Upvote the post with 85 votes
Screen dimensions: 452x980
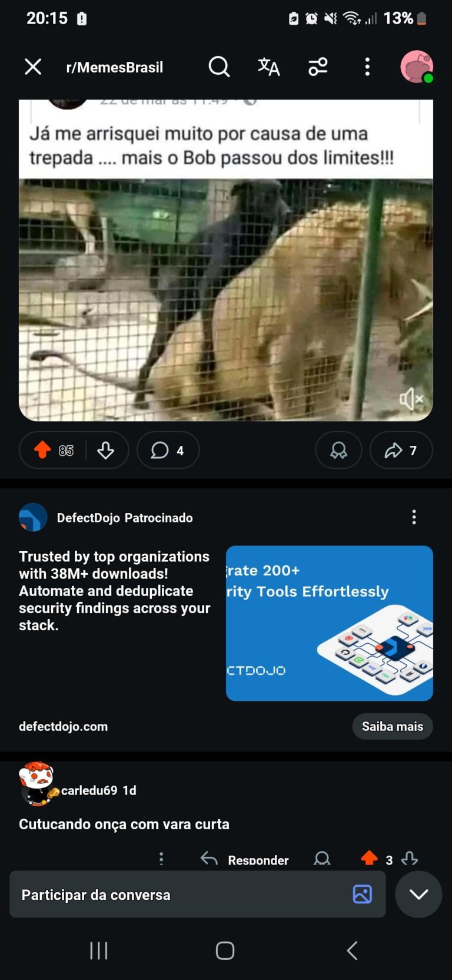tap(42, 450)
